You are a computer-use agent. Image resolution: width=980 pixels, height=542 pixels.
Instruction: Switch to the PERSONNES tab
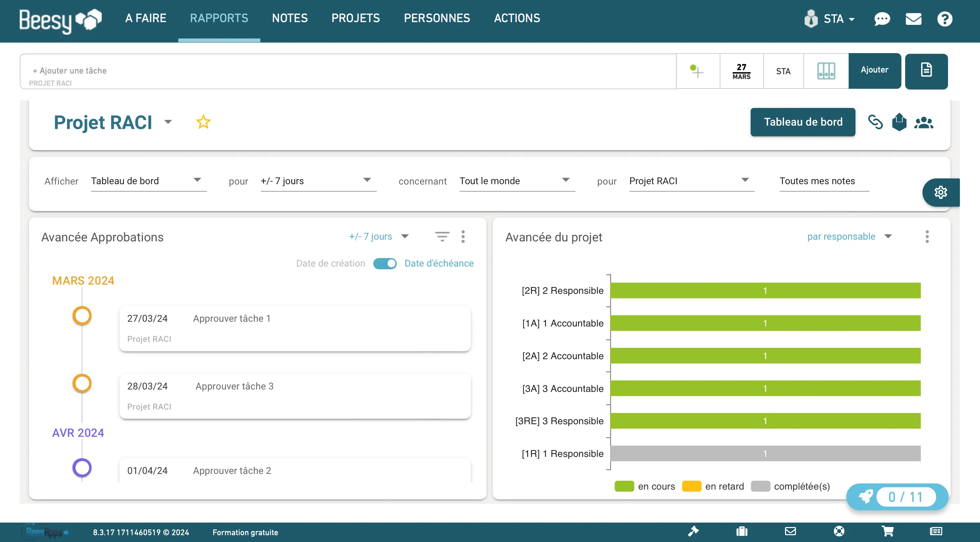coord(437,18)
